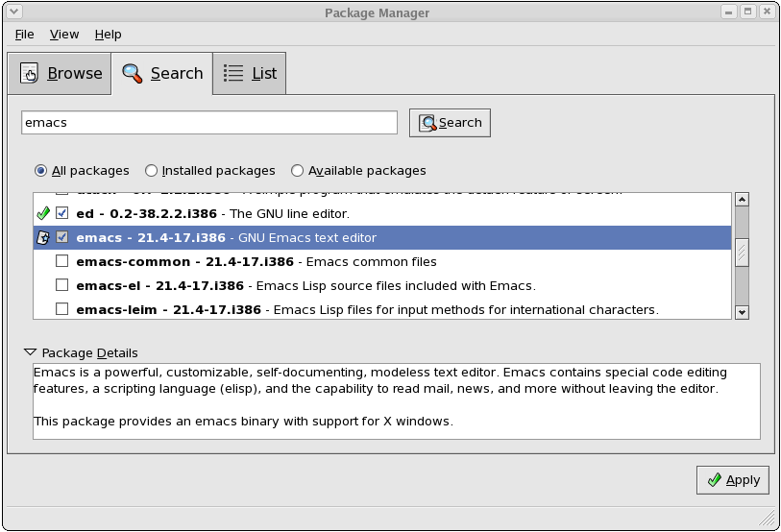Image resolution: width=781 pixels, height=532 pixels.
Task: Open the View menu
Action: [x=64, y=35]
